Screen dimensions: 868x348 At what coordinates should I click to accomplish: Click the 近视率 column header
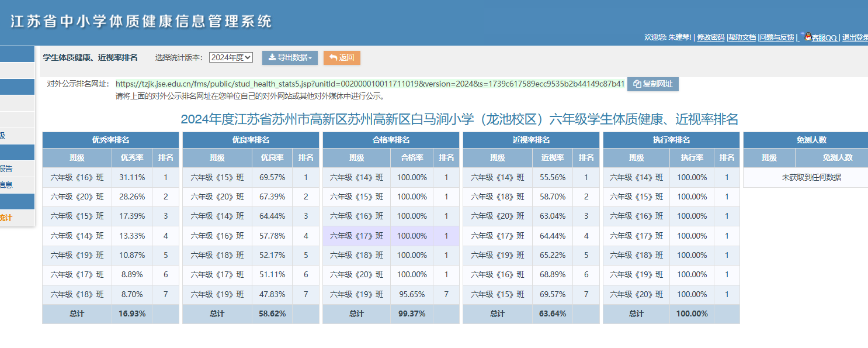point(553,158)
